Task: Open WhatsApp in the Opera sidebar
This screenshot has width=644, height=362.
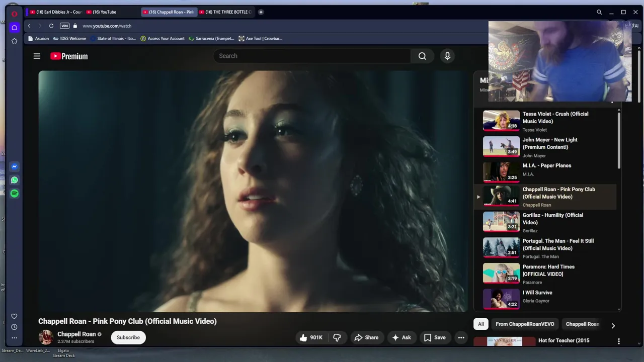Action: [15, 180]
